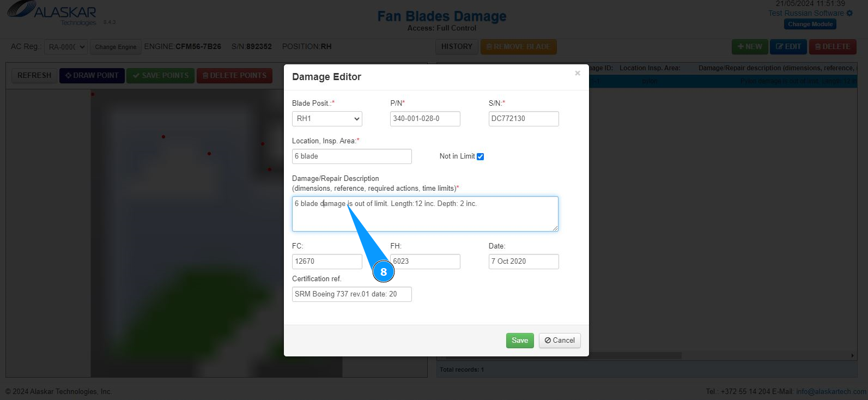
Task: Click into the Certification ref. field
Action: [x=351, y=294]
